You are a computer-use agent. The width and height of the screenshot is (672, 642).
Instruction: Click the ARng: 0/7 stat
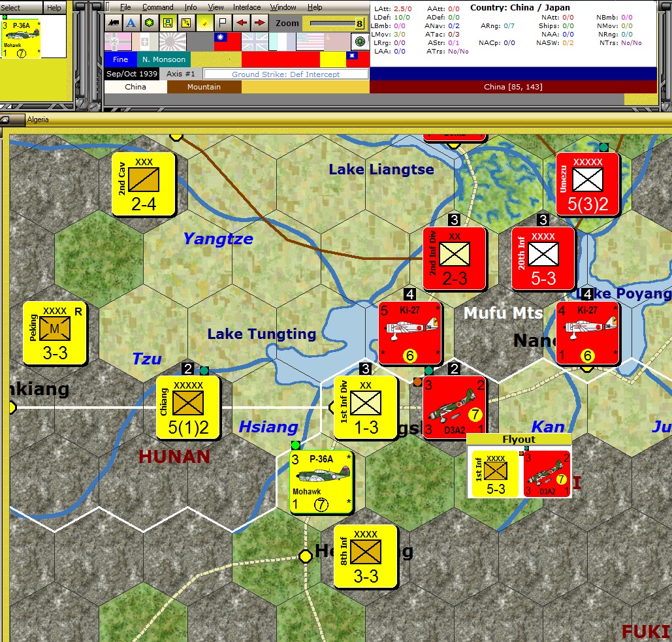click(497, 25)
